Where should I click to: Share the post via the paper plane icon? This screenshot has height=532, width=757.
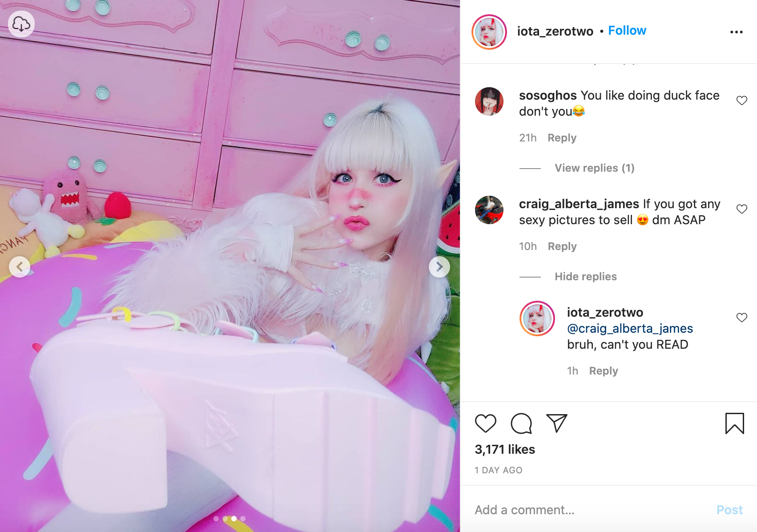[556, 423]
